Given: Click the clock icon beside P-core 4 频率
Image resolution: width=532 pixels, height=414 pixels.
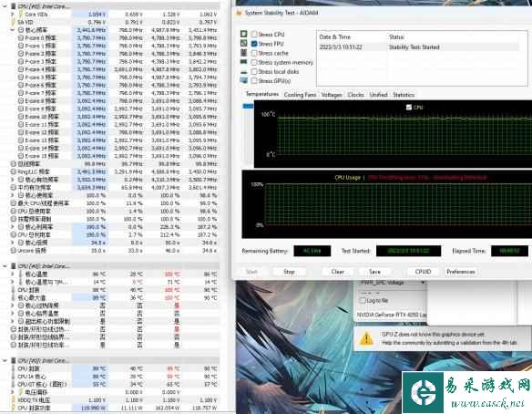Looking at the screenshot, I should tap(21, 69).
